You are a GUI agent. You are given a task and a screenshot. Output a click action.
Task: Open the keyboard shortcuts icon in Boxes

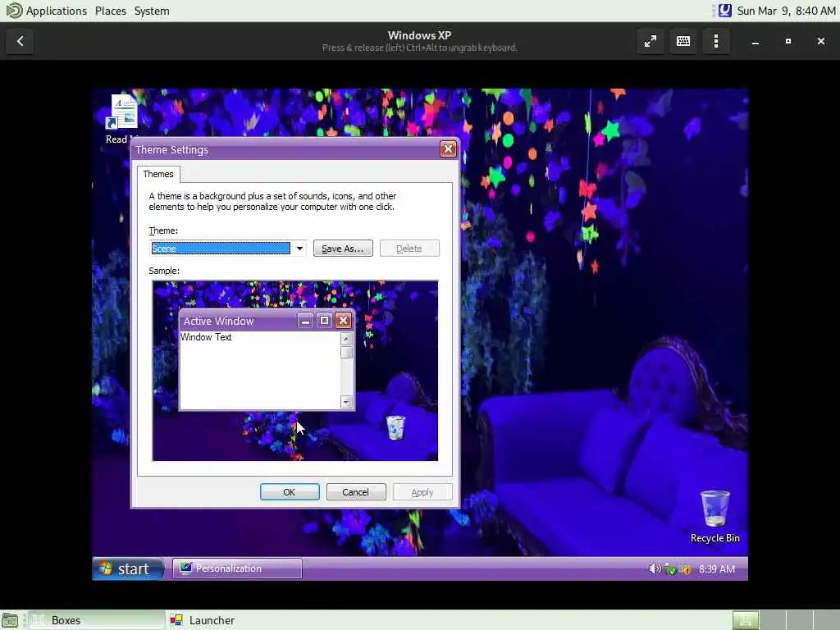click(683, 41)
